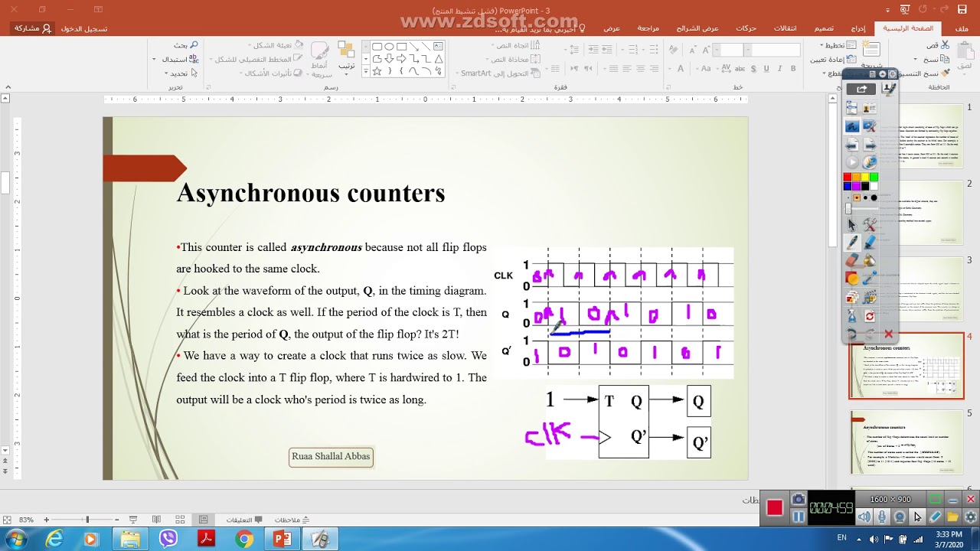Go to next slide with annotation arrow
Viewport: 980px width, 551px height.
pos(870,145)
